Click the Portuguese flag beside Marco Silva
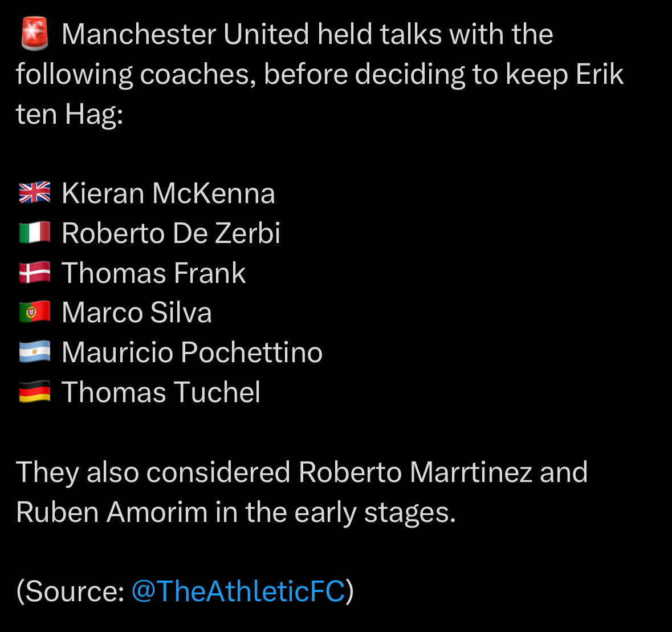The image size is (672, 632). pos(35,311)
